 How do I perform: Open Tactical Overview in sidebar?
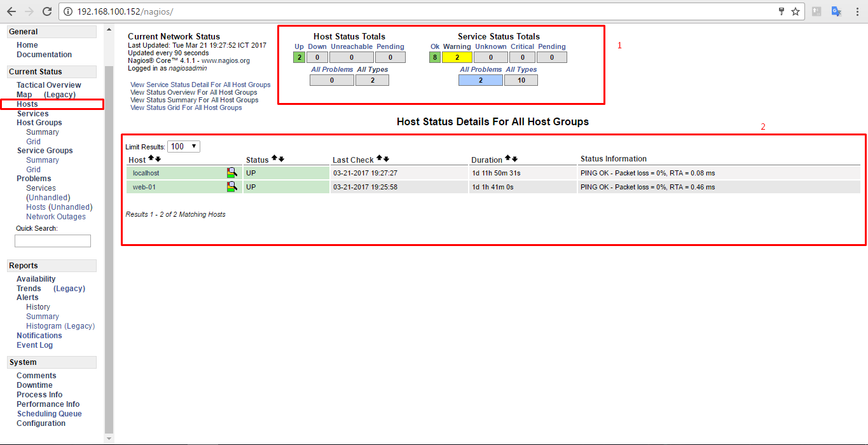[49, 85]
